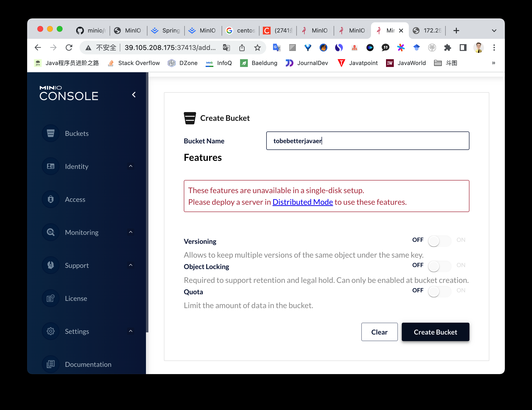532x410 pixels.
Task: Toggle the Quota switch
Action: tap(439, 292)
